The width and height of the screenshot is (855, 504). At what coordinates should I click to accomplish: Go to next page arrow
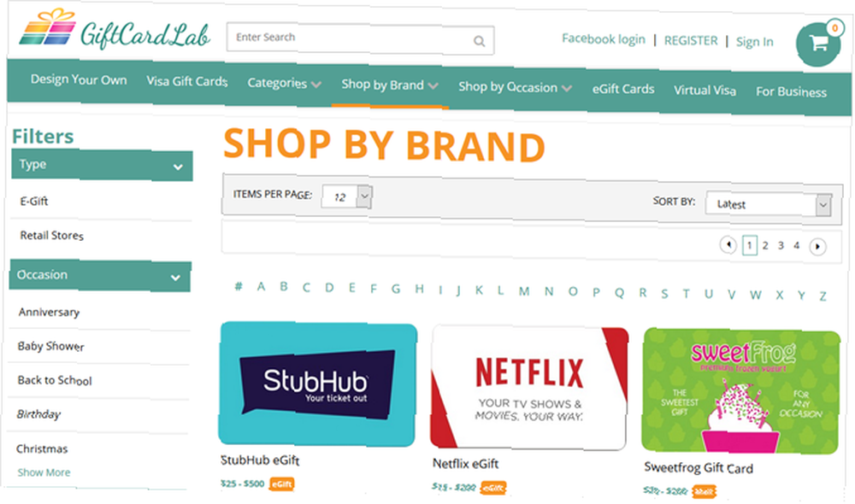817,247
